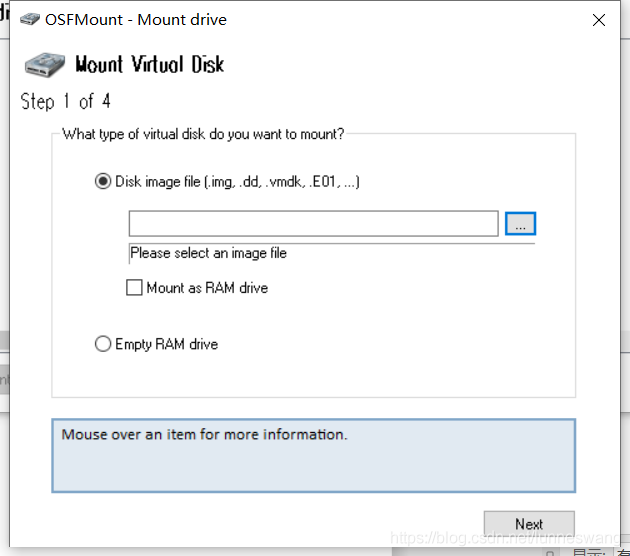The image size is (630, 556).
Task: Click the "Disk image file (.img, .dd, .vmdk, .E01, ...)" label
Action: coord(237,182)
